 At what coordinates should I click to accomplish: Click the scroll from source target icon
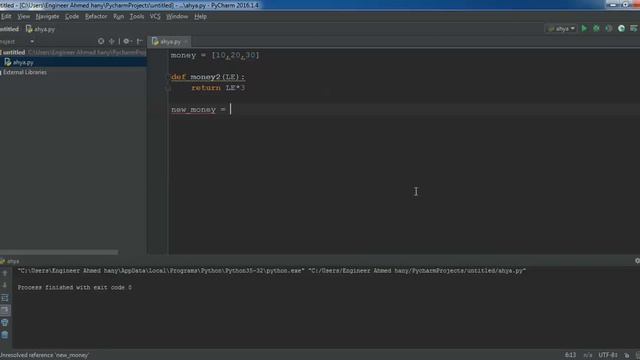coord(101,41)
